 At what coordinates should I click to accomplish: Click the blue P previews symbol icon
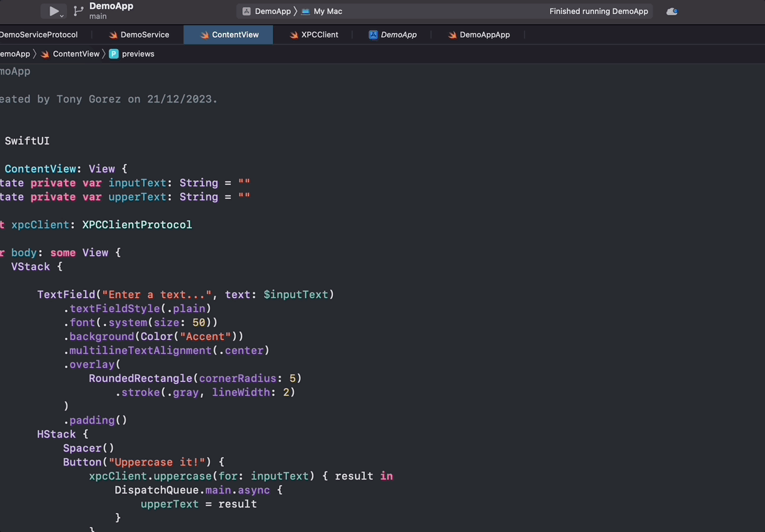[x=114, y=54]
